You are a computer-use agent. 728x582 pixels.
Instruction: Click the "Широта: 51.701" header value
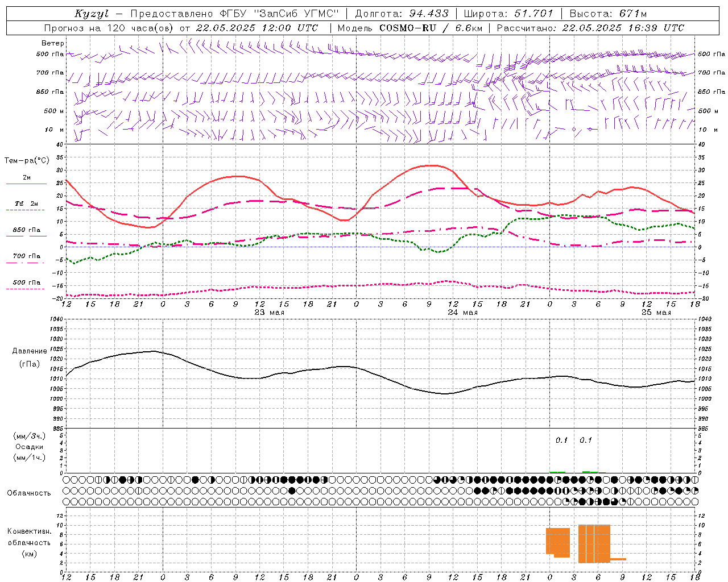[508, 14]
